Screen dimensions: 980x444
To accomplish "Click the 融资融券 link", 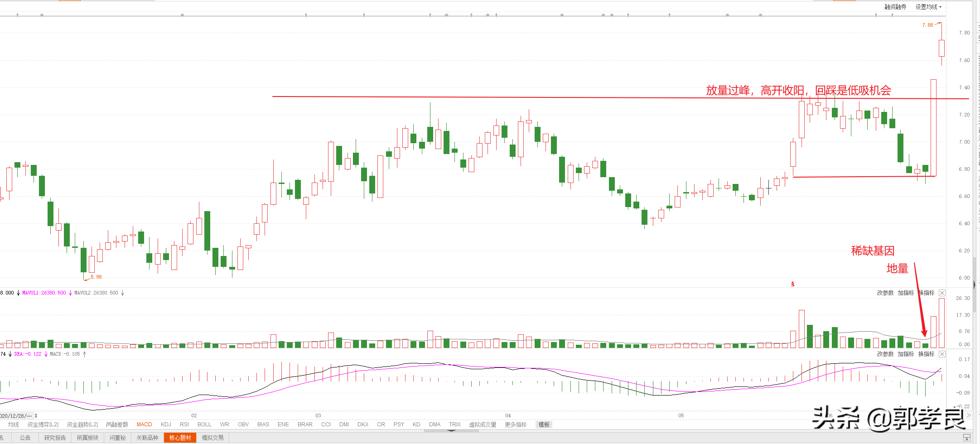I will pyautogui.click(x=895, y=7).
